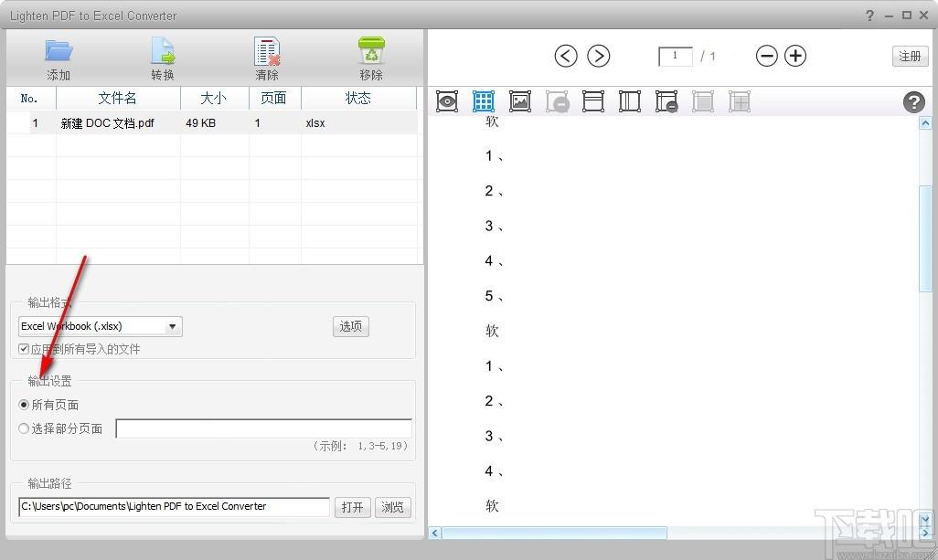Screen dimensions: 938x560
Task: Open help with the round question mark
Action: [913, 102]
